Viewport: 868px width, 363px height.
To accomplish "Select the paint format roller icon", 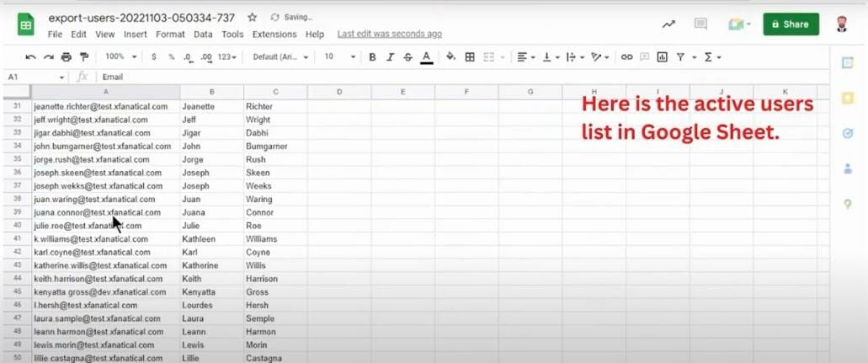I will coord(84,57).
